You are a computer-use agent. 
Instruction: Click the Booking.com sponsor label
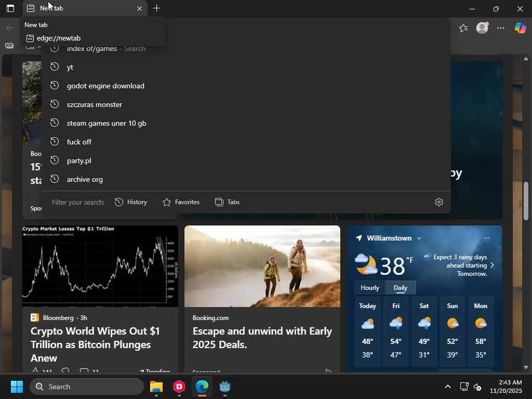210,318
